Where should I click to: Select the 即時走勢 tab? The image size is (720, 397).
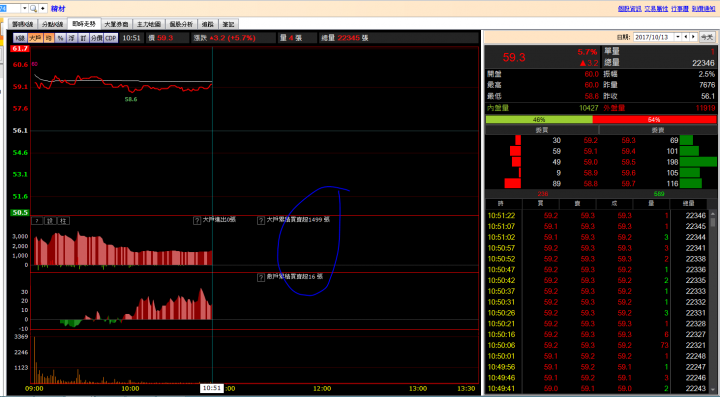(x=84, y=24)
